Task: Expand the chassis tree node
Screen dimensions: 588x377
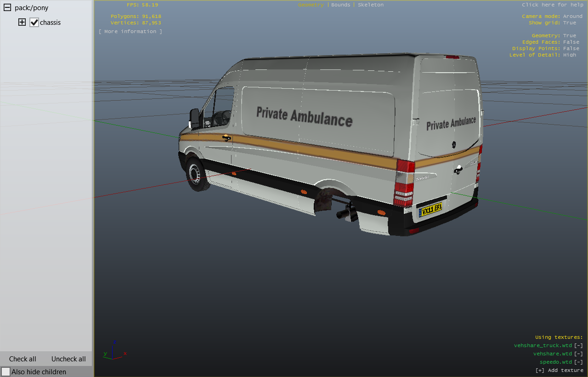Action: coord(22,22)
